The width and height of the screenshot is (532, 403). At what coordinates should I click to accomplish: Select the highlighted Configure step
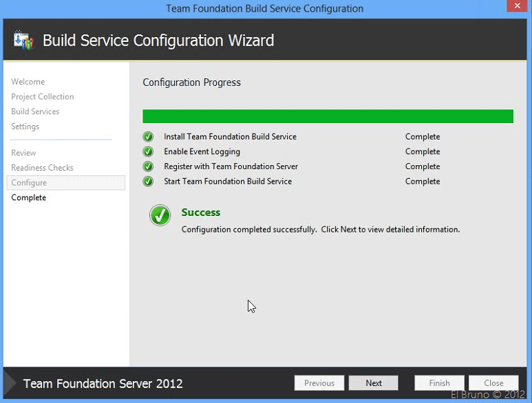tap(29, 183)
